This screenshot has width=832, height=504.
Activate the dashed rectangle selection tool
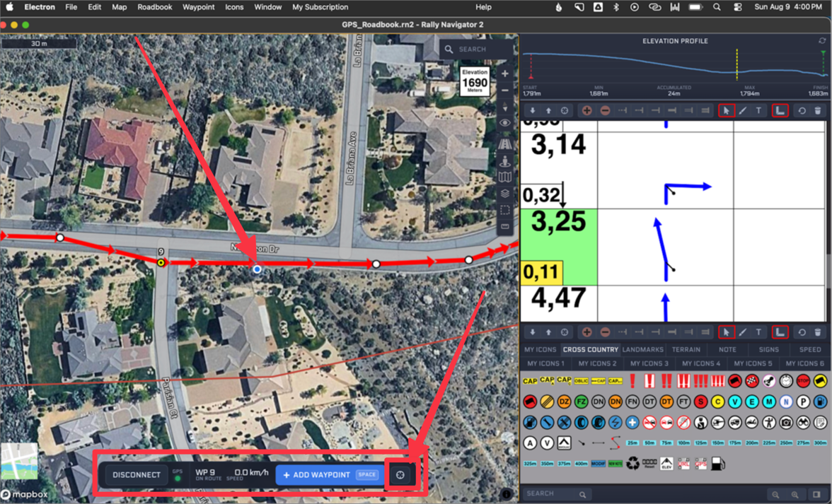[x=504, y=210]
